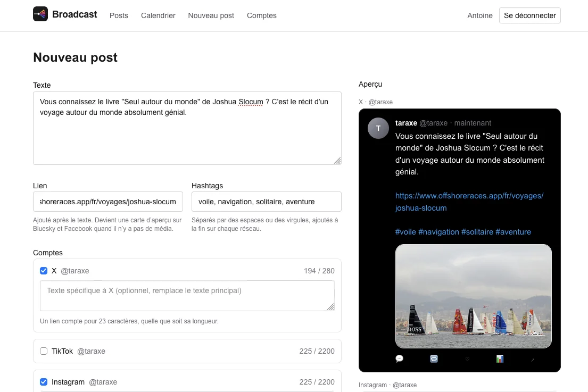Click the "Ajouté après le texte" Lien hint
588x392 pixels.
click(107, 224)
